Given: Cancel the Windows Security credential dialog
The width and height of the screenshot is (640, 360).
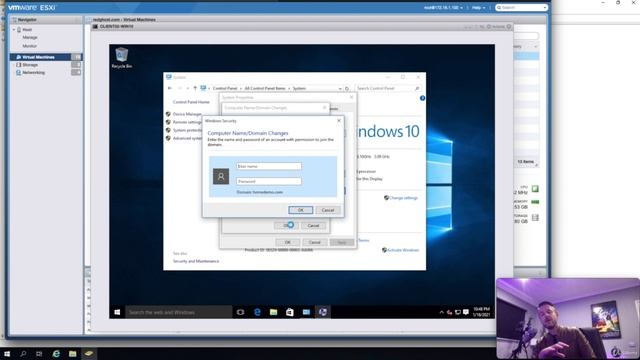Looking at the screenshot, I should tap(328, 210).
